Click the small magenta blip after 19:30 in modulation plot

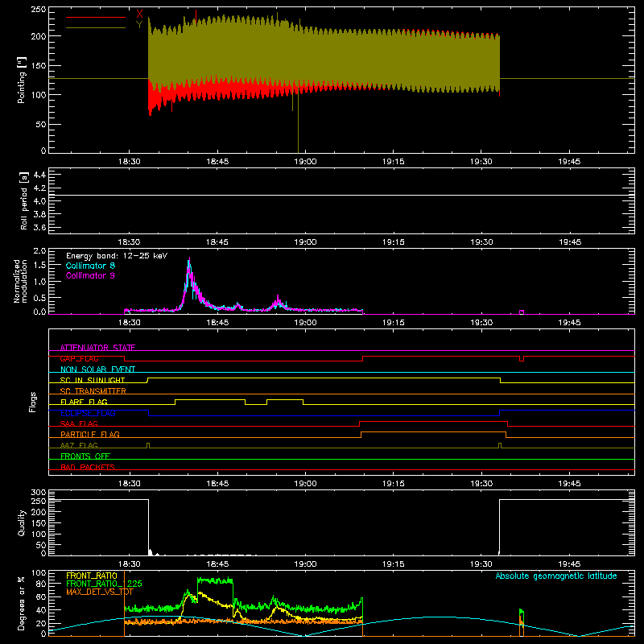(522, 312)
